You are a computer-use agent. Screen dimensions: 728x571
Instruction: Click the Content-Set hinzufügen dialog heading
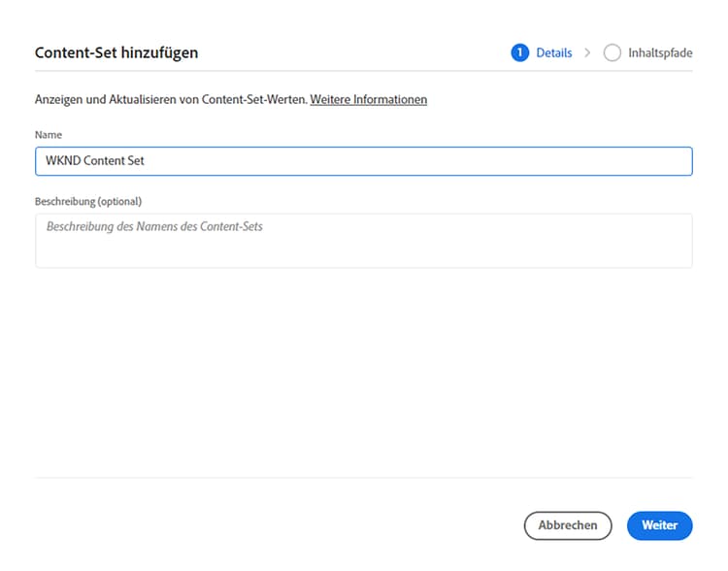(x=116, y=52)
